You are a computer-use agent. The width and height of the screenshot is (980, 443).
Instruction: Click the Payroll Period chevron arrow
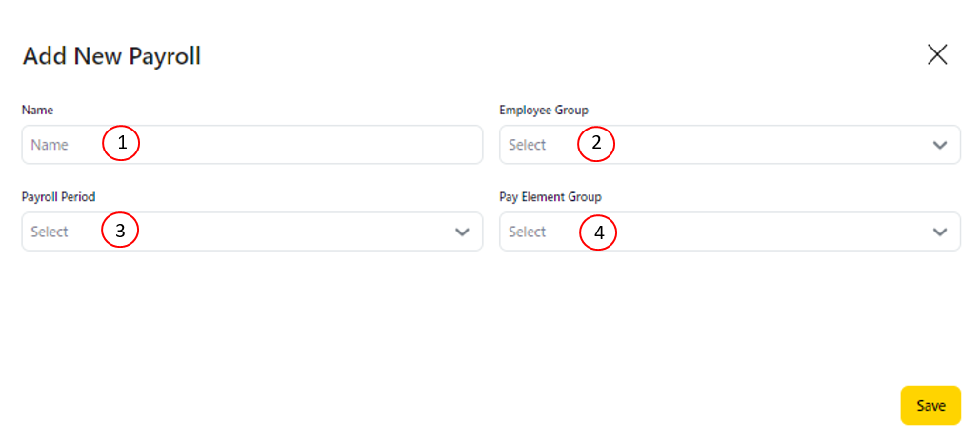tap(463, 232)
